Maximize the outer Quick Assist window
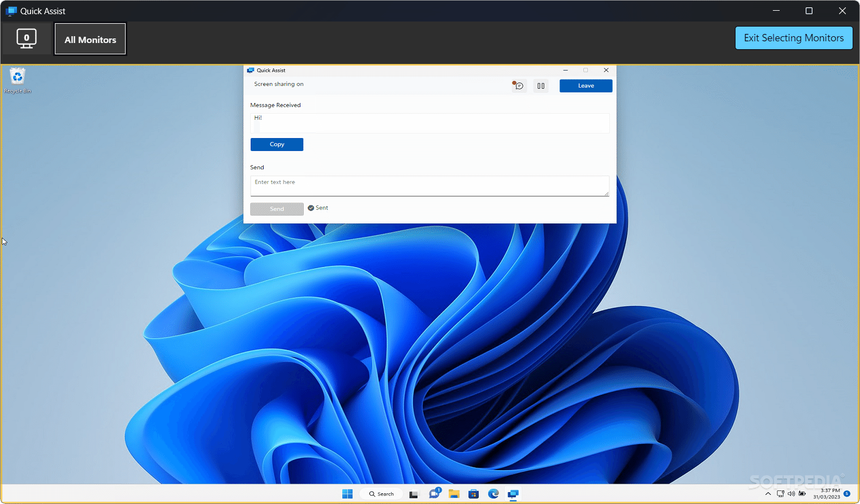The width and height of the screenshot is (860, 504). pos(809,11)
